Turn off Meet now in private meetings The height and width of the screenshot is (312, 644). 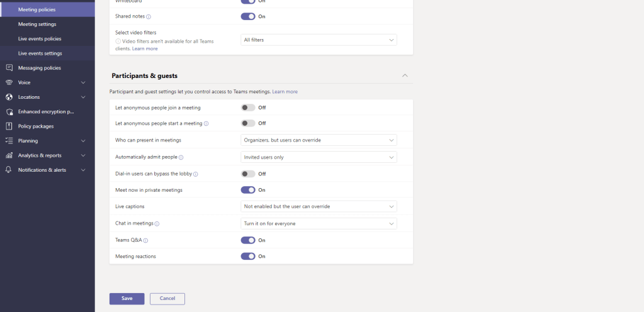pyautogui.click(x=248, y=190)
